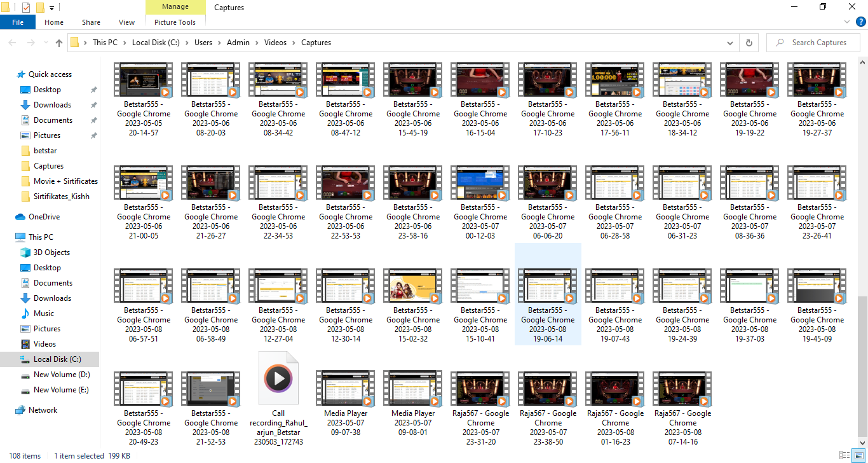Open the recent locations dropdown arrow
Screen dimensions: 868x463
point(44,43)
